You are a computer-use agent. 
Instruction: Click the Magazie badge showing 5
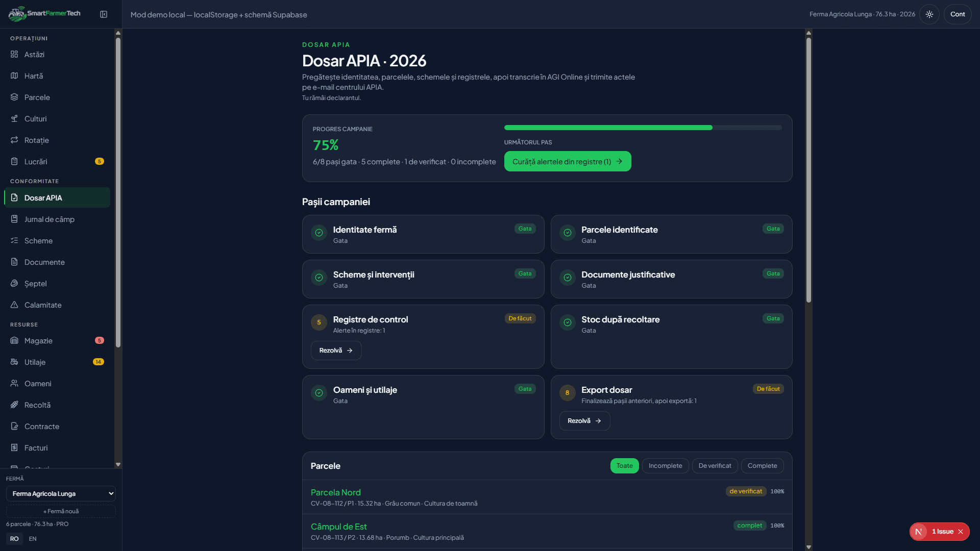click(x=100, y=340)
